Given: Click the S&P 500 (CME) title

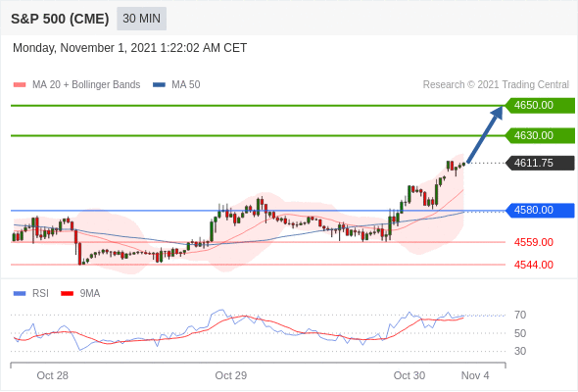Looking at the screenshot, I should tap(60, 19).
